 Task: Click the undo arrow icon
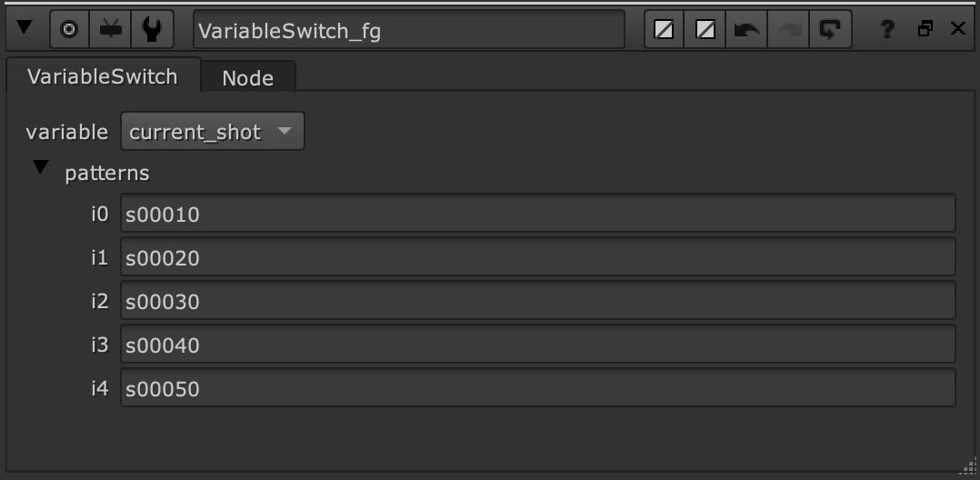pyautogui.click(x=746, y=30)
